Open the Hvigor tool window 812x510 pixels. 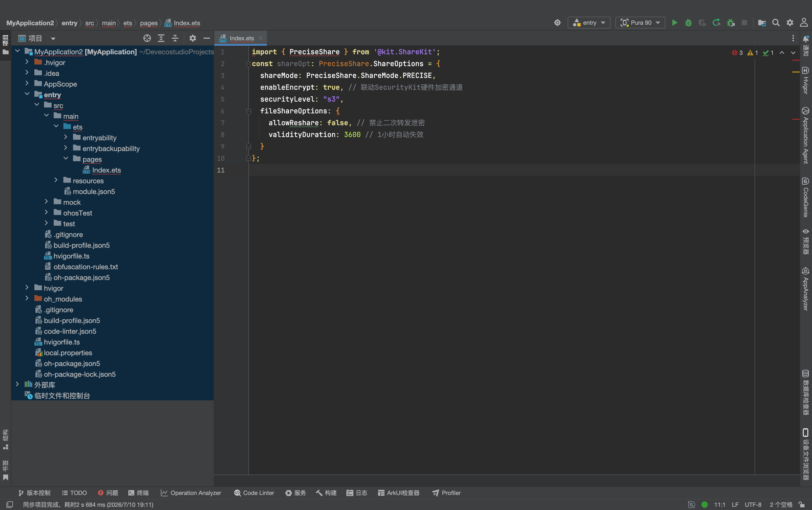[806, 80]
